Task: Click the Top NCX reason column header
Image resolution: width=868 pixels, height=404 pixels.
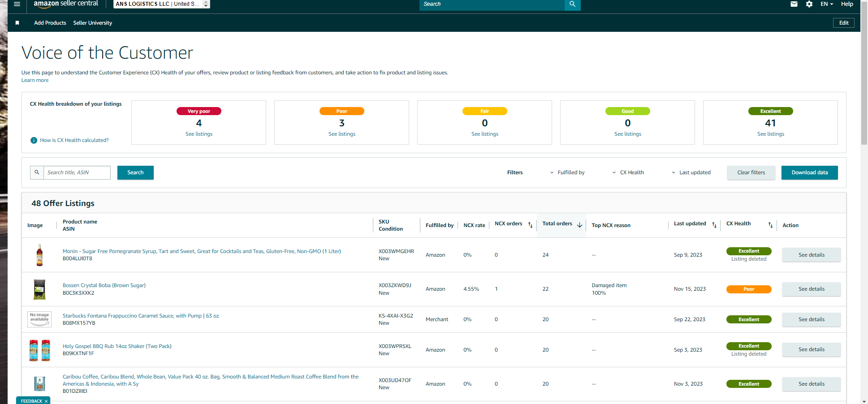Action: click(611, 225)
